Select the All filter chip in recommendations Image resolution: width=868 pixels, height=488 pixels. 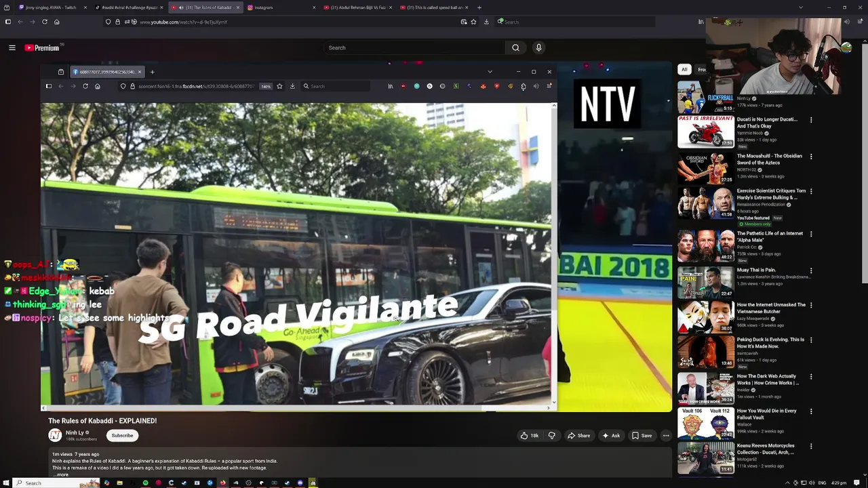pyautogui.click(x=684, y=69)
